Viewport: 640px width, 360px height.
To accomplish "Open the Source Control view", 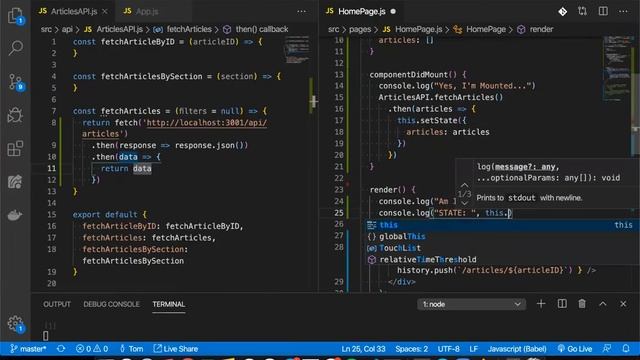I will 16,82.
